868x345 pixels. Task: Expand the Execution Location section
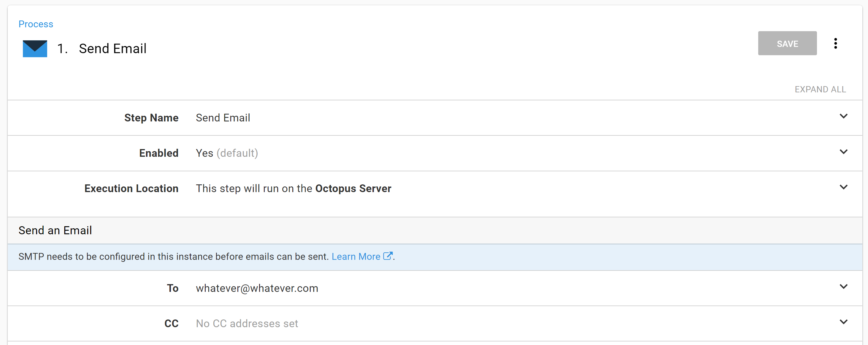coord(844,187)
